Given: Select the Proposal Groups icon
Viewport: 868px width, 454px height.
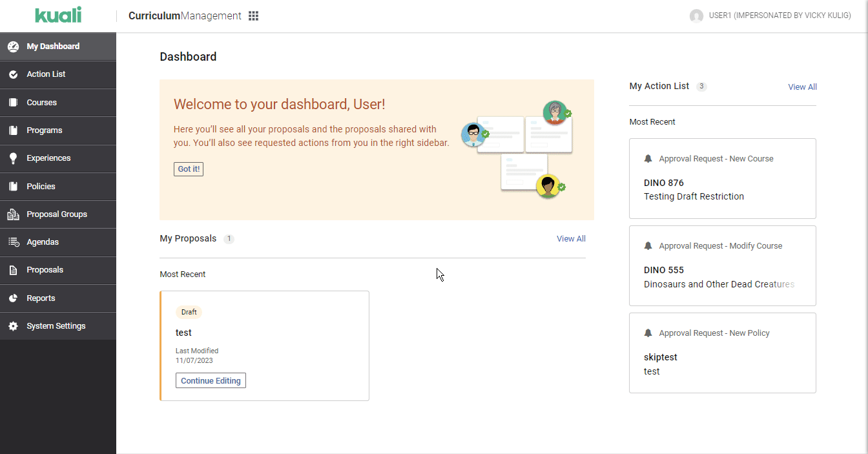Looking at the screenshot, I should click(13, 214).
